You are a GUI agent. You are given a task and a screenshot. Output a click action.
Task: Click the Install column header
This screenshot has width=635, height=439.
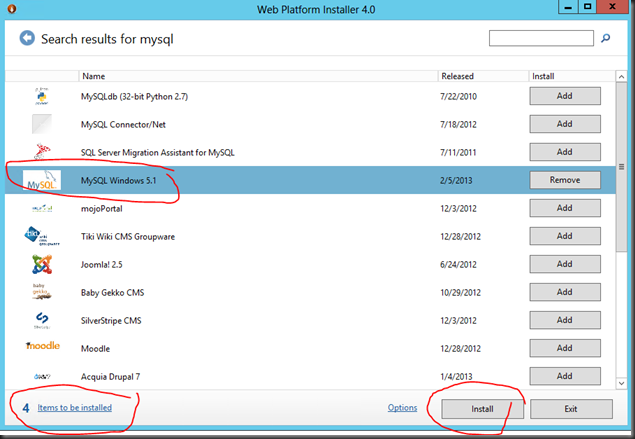pyautogui.click(x=571, y=76)
